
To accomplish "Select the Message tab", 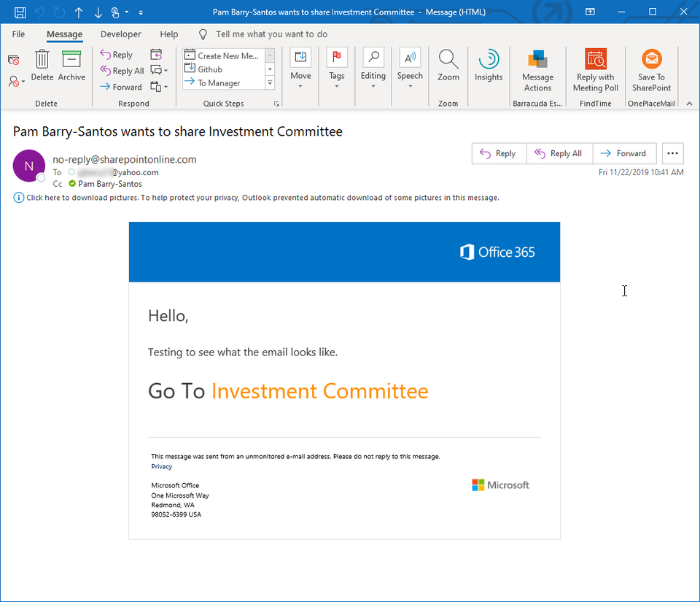I will 64,34.
